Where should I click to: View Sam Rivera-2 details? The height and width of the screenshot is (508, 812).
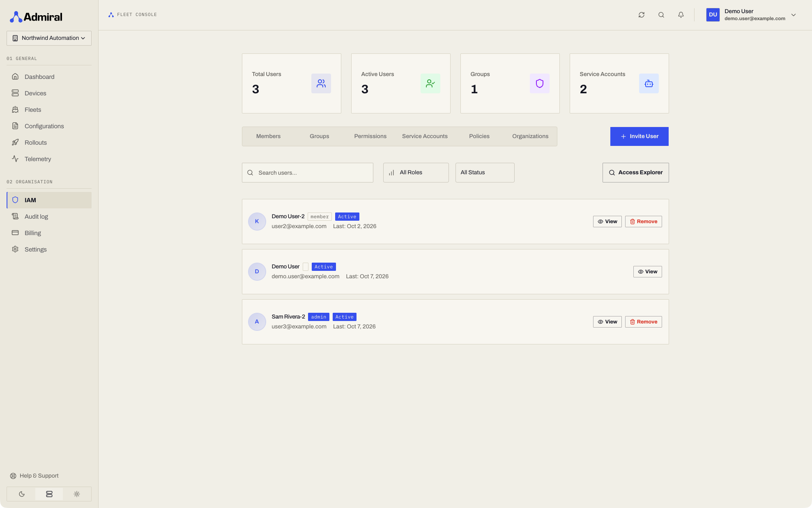pyautogui.click(x=607, y=322)
